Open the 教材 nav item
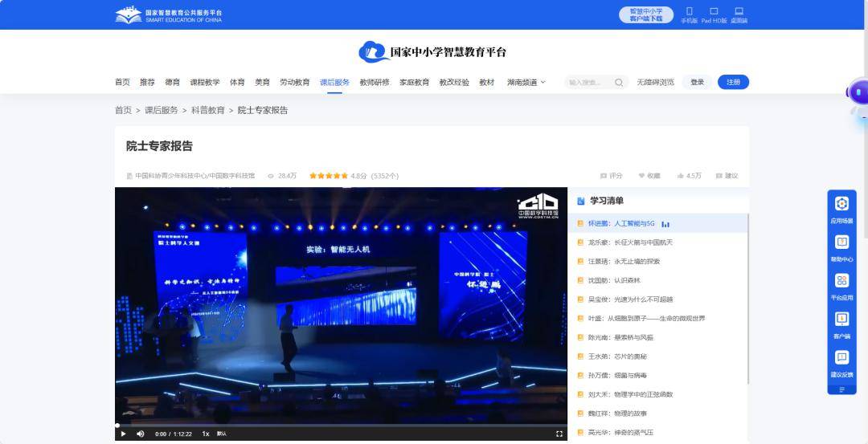The width and height of the screenshot is (868, 444). tap(486, 83)
